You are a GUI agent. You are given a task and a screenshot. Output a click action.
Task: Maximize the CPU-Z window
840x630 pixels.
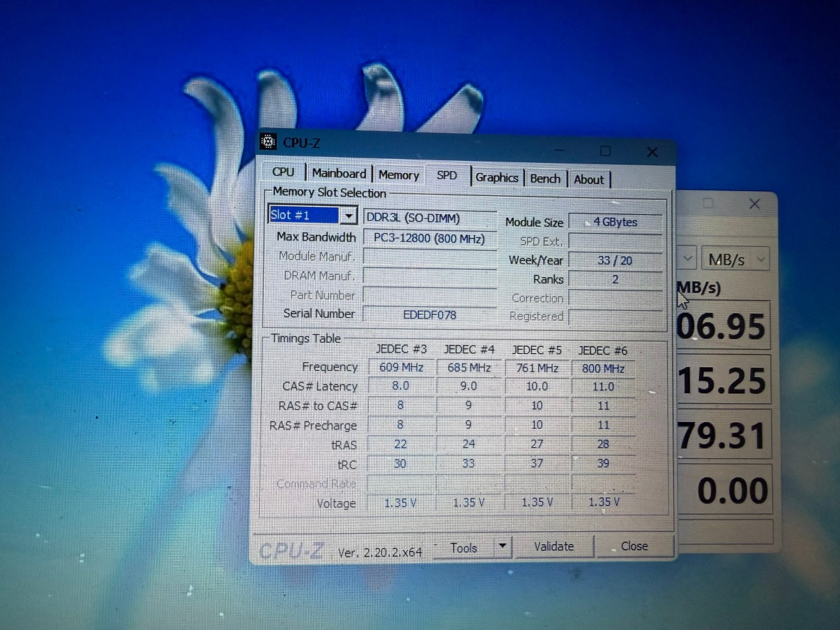tap(605, 151)
